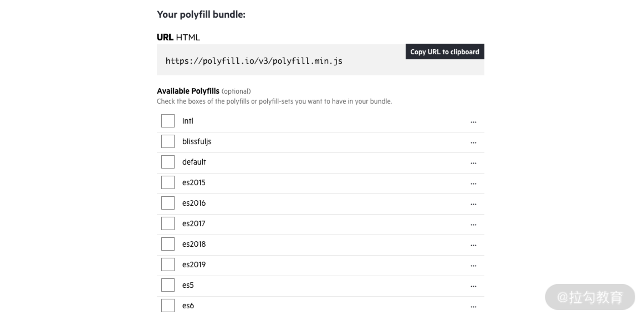The width and height of the screenshot is (644, 318).
Task: Open the es2017 row three-dot icon
Action: (473, 225)
